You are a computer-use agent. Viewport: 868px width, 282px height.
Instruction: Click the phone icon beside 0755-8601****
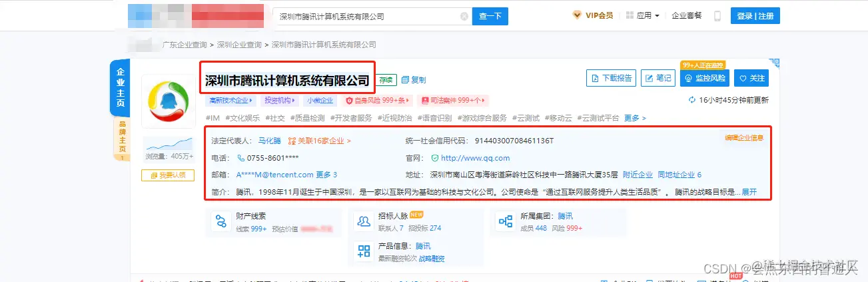coord(241,158)
